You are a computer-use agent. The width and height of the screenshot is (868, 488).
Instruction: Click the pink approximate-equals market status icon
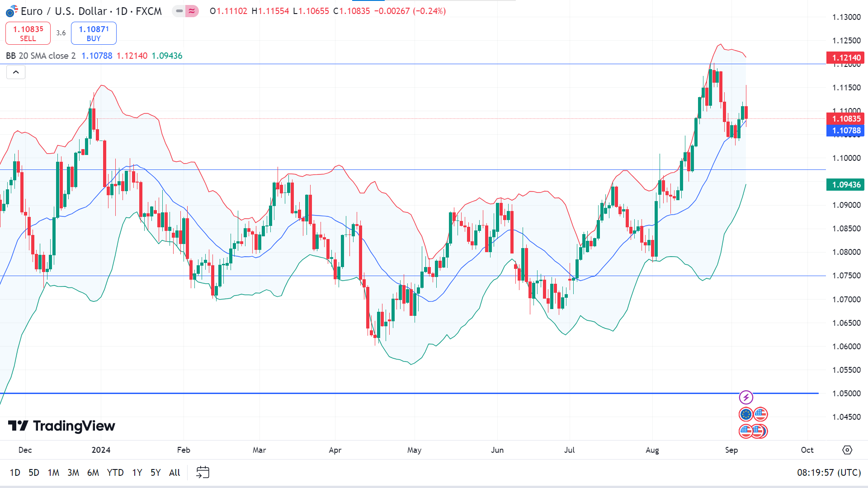(192, 11)
